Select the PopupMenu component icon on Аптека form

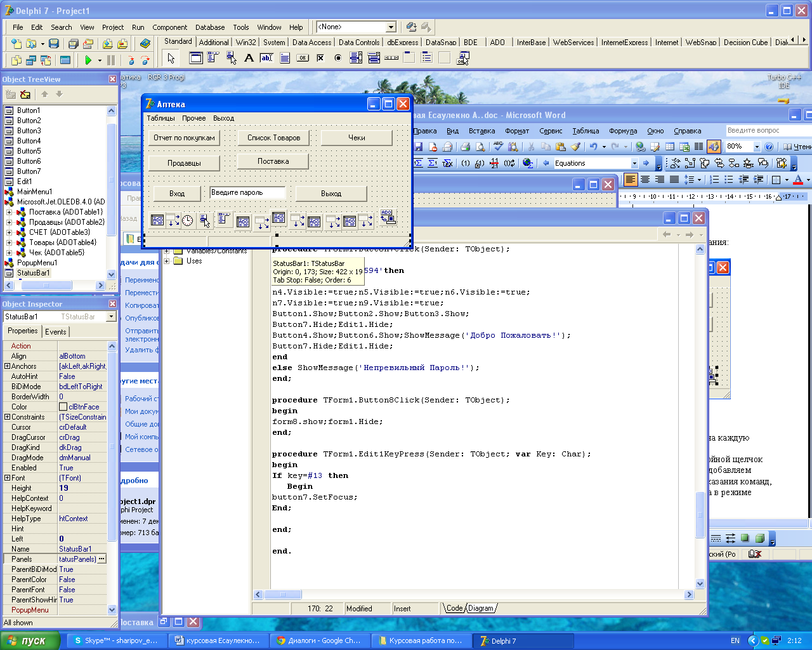[x=204, y=220]
